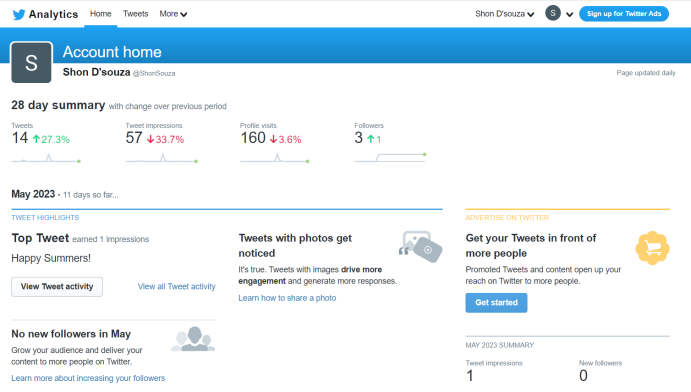Screen dimensions: 691x392
Task: Click the Followers value 3
Action: click(x=358, y=138)
